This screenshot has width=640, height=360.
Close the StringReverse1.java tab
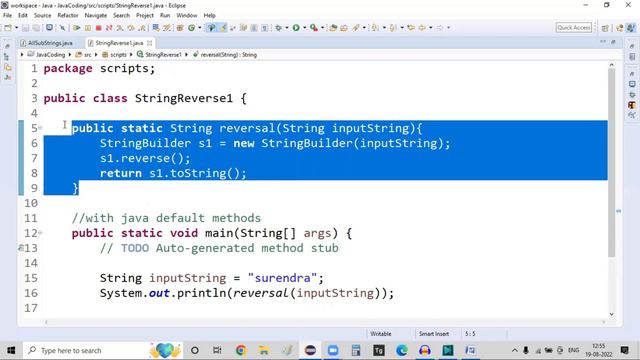pyautogui.click(x=150, y=43)
